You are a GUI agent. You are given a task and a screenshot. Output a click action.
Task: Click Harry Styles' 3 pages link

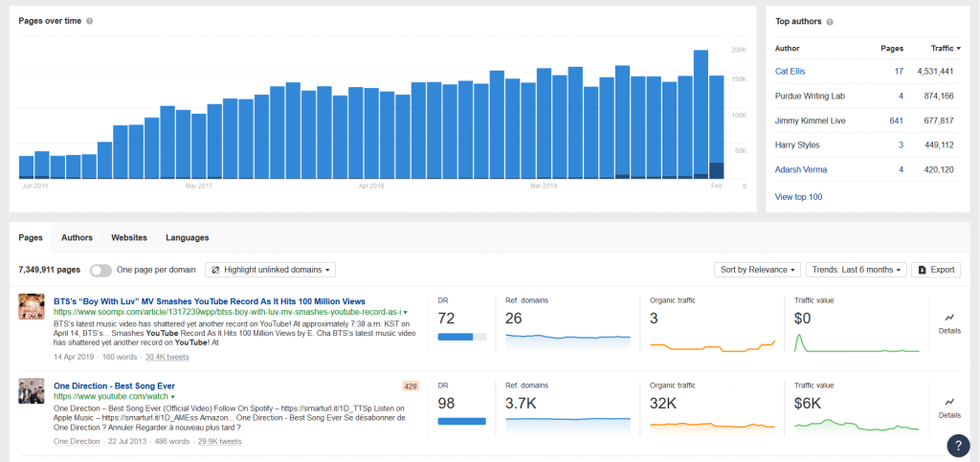902,145
